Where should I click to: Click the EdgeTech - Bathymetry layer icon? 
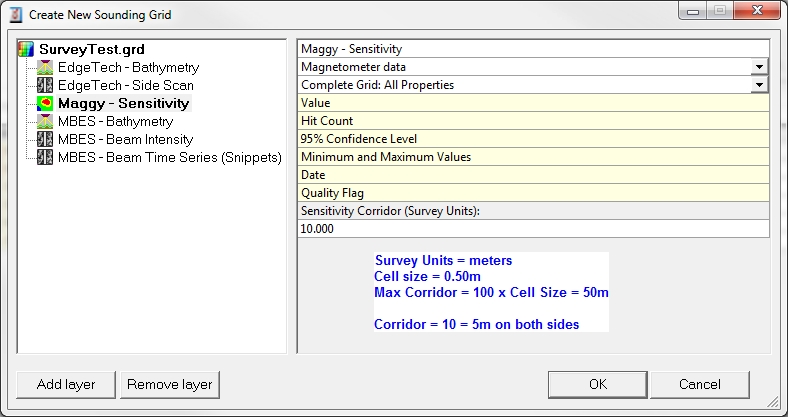(x=45, y=67)
